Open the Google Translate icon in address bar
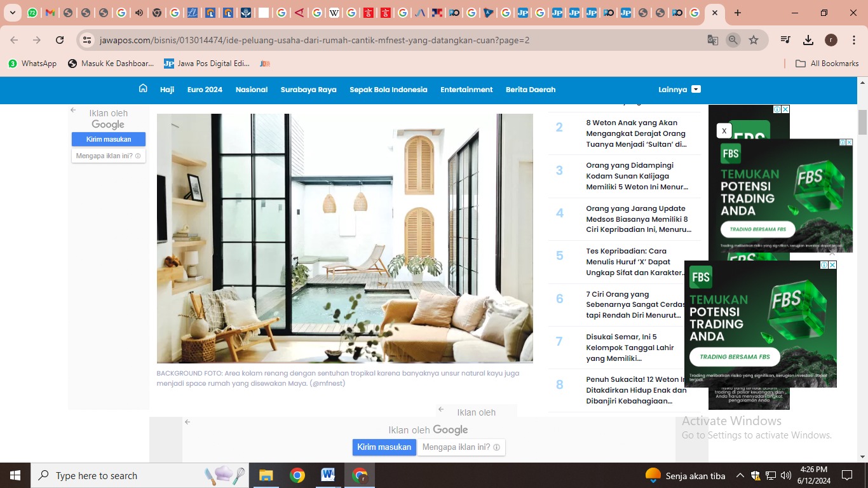The height and width of the screenshot is (488, 868). tap(713, 40)
